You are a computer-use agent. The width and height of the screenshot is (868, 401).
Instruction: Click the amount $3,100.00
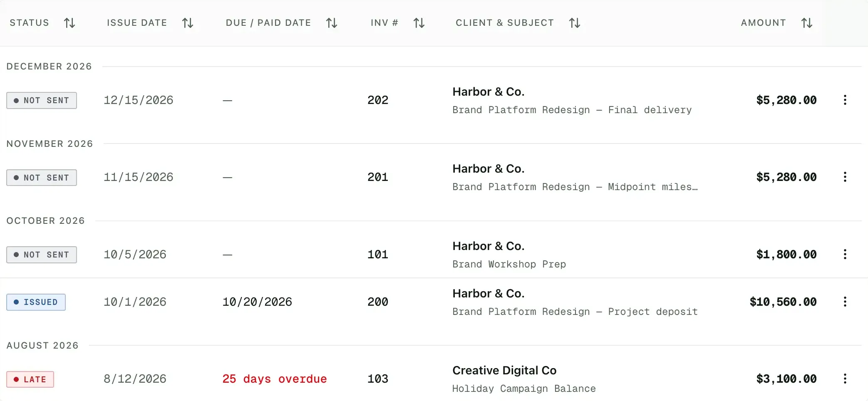pos(786,379)
